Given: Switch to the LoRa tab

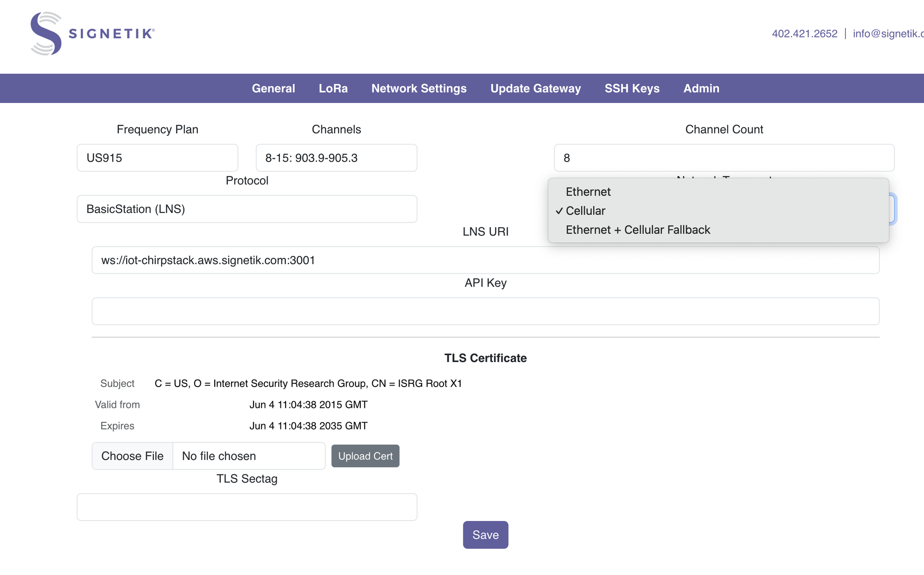Looking at the screenshot, I should (333, 88).
